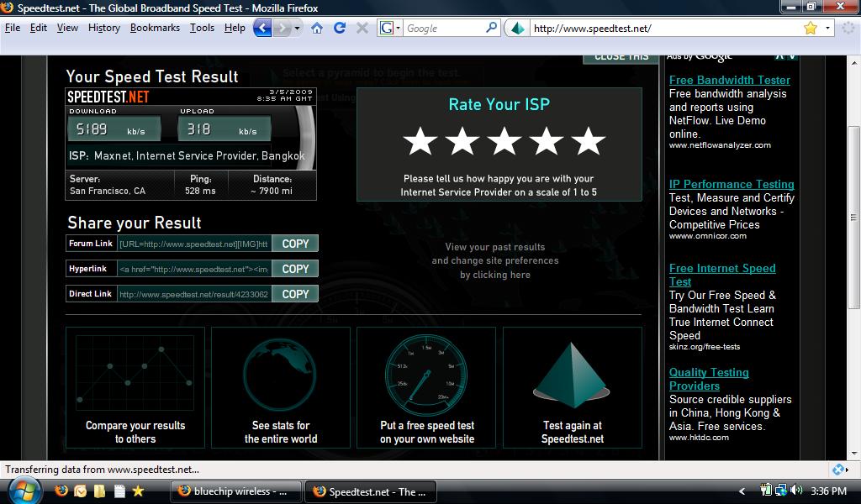Click the scrollbar down arrow

[x=853, y=454]
